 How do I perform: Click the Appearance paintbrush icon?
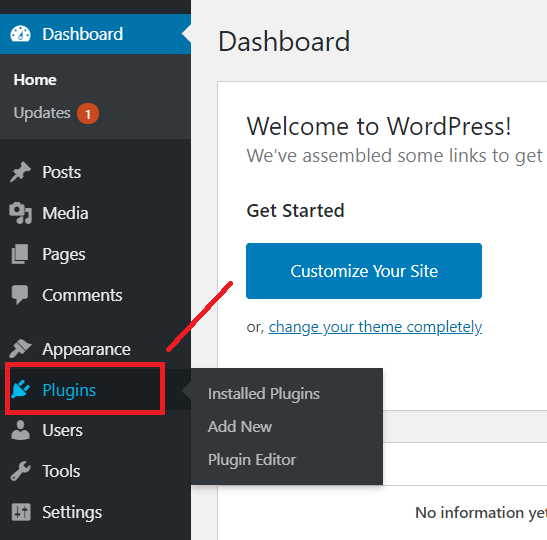[x=20, y=349]
